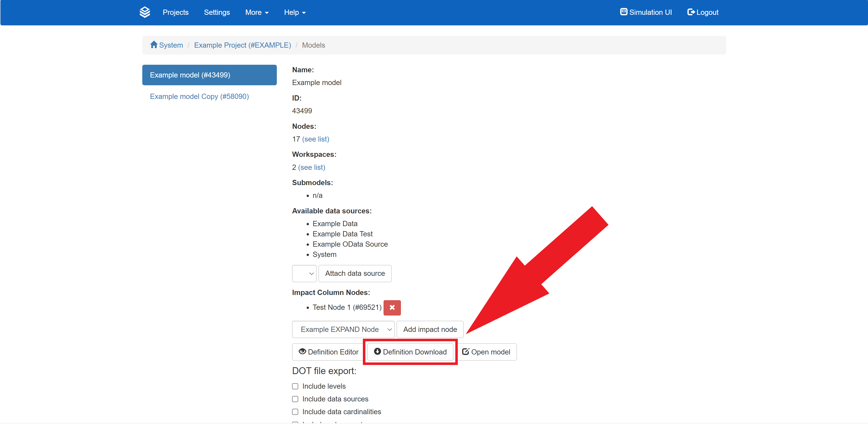Screen dimensions: 868x424
Task: Remove Test Node 1 with red X
Action: coord(392,307)
